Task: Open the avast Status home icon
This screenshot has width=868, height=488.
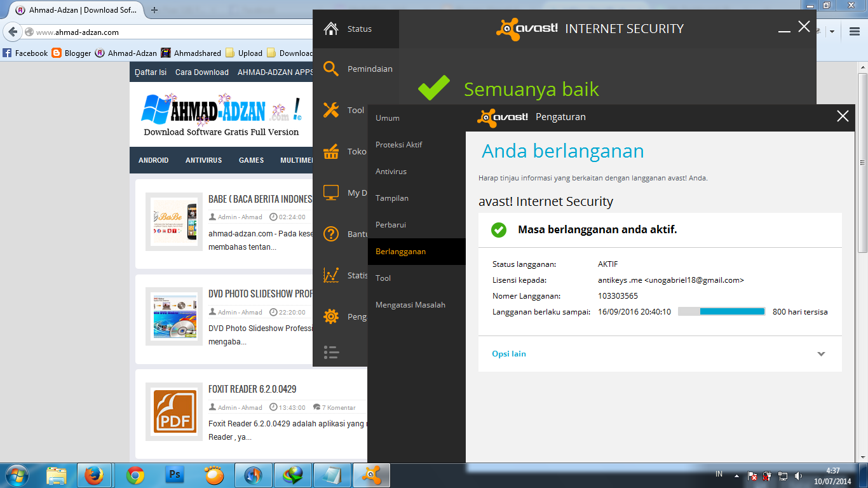Action: pyautogui.click(x=330, y=29)
